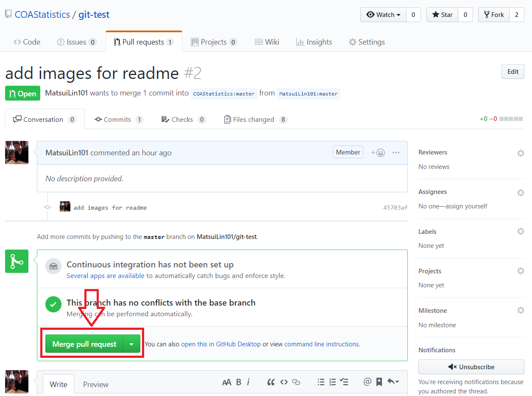Click the MatsuiLin101/git-test repository text

point(227,237)
